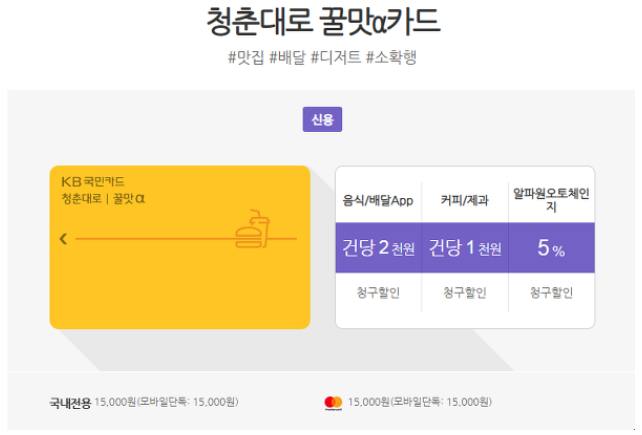Viewport: 642px width, 435px height.
Task: Click the 건당 2천원 benefit cell
Action: tap(378, 248)
